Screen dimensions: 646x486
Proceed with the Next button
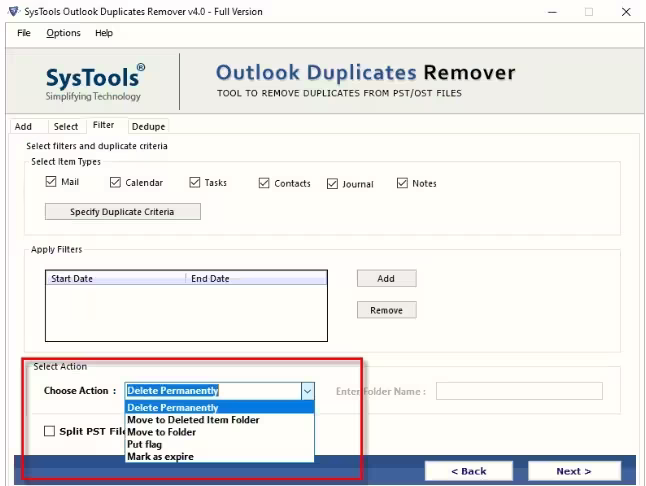click(x=574, y=471)
